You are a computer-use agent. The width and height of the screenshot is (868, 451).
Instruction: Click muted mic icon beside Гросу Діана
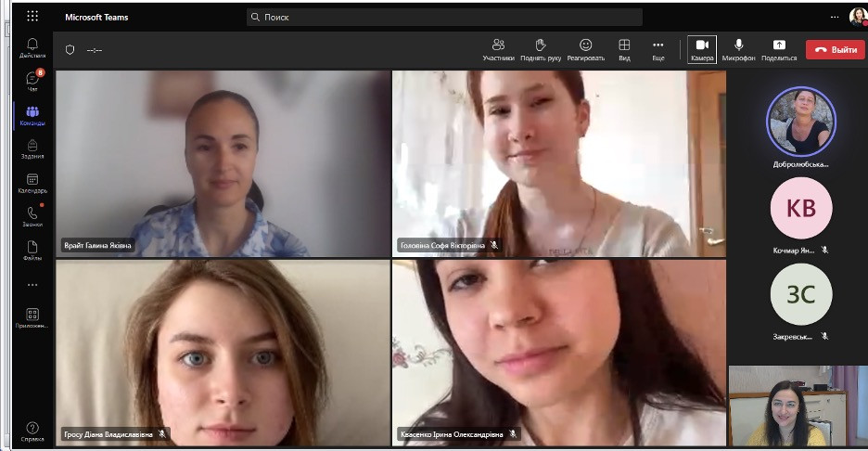click(161, 434)
